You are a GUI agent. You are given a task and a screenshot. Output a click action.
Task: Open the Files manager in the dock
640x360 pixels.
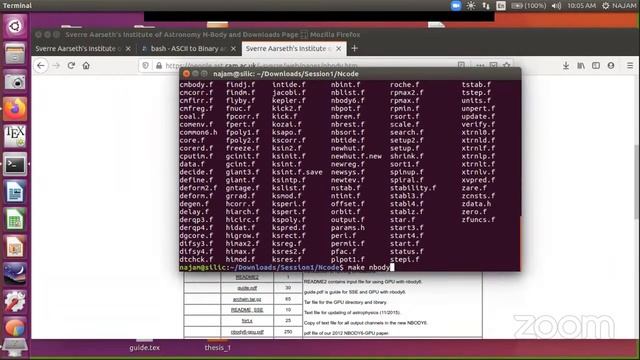pyautogui.click(x=15, y=53)
